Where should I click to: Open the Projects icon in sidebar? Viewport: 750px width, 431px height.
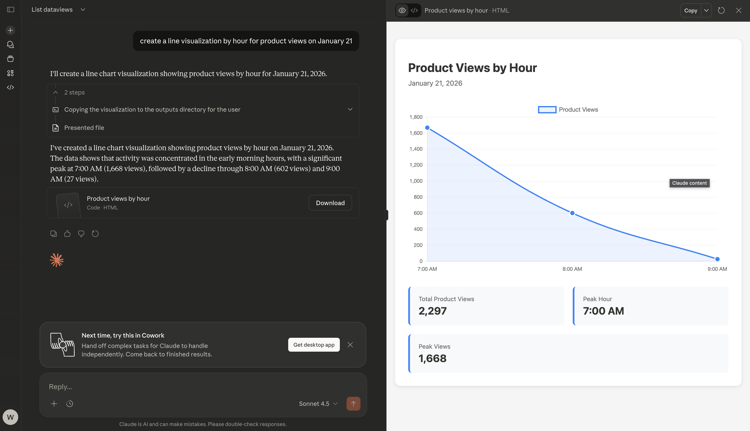[10, 59]
